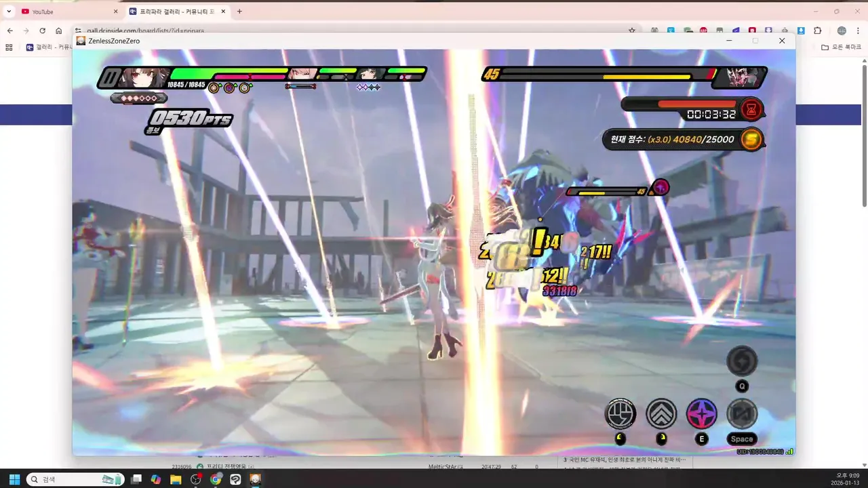Click the red hourglass timer icon
Viewport: 868px width, 488px height.
(x=751, y=109)
